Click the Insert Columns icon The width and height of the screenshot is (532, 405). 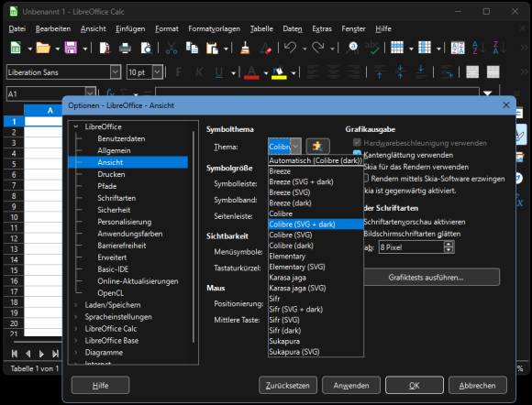pos(425,48)
